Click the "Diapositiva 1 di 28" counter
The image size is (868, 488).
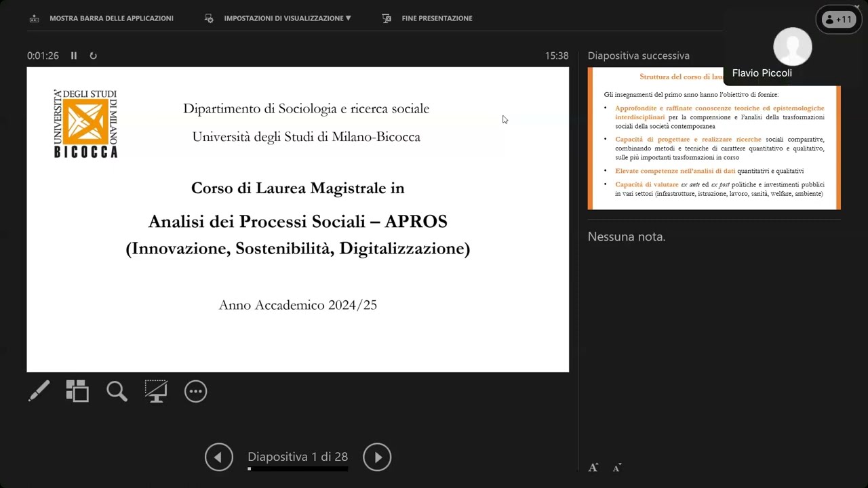point(298,457)
